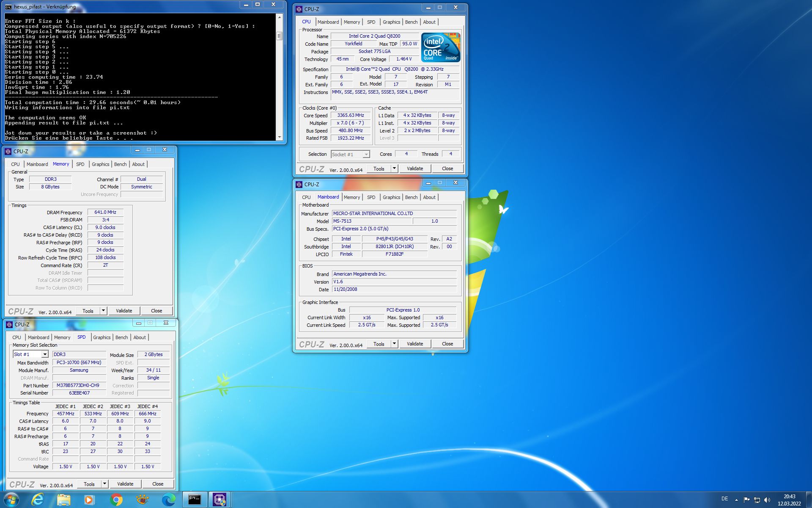Click Core Voltage value 1.464 V

click(x=404, y=59)
